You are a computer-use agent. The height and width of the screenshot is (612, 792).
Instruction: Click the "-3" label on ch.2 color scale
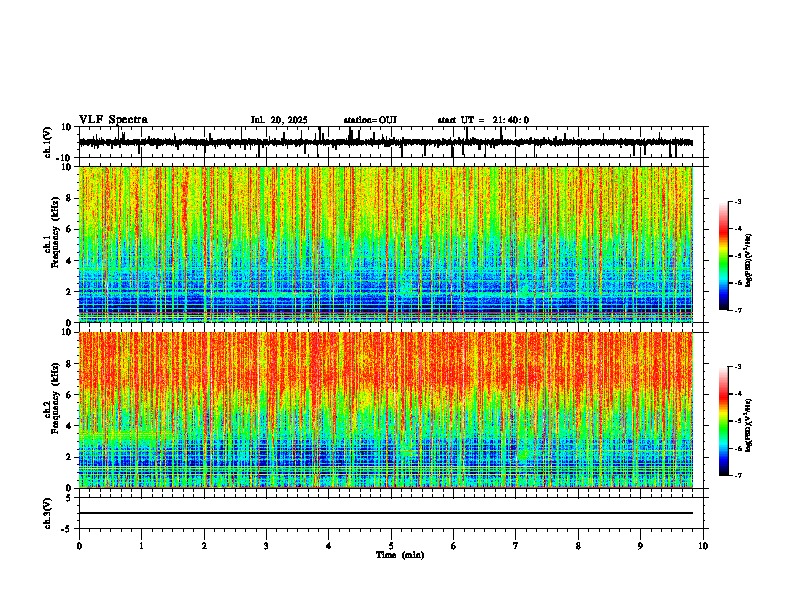tap(737, 367)
